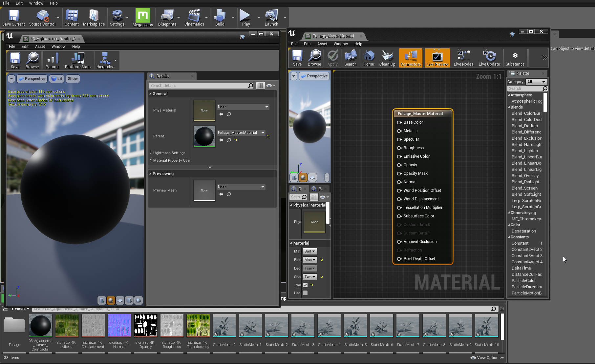Image resolution: width=595 pixels, height=364 pixels.
Task: Toggle Connectors in material editor
Action: [x=411, y=58]
